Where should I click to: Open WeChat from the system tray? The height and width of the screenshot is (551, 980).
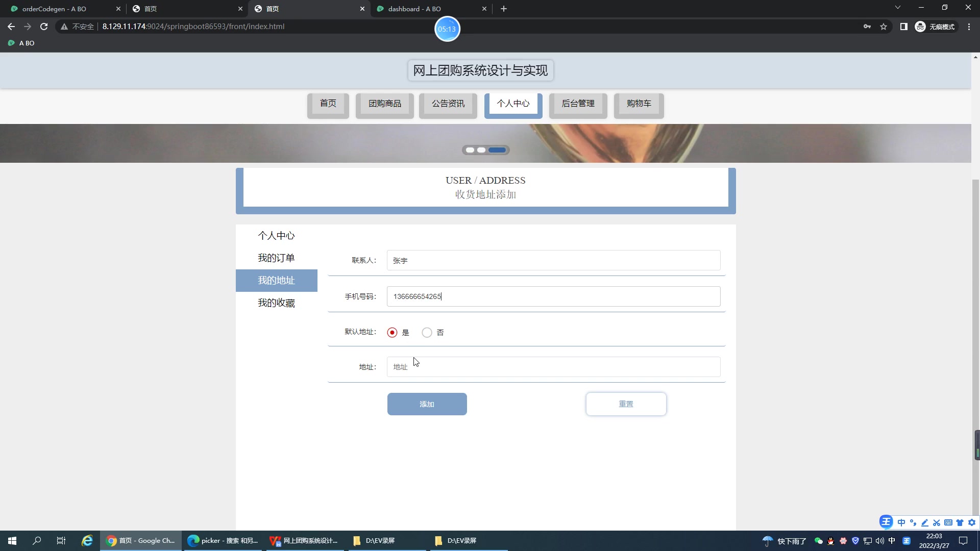click(x=818, y=541)
